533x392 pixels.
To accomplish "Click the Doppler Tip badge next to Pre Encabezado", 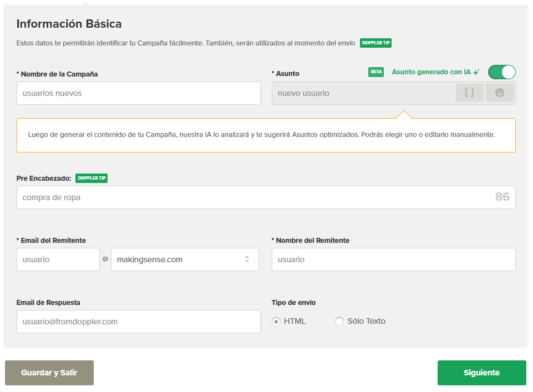I will (x=91, y=178).
